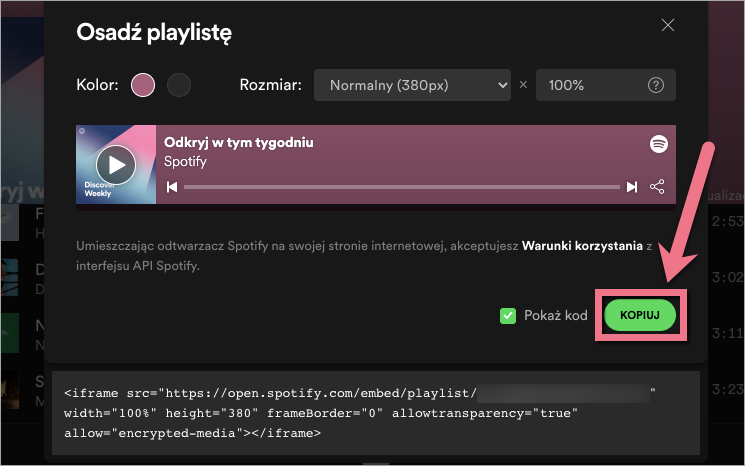This screenshot has width=745, height=466.
Task: Skip to previous track in preview
Action: pos(172,187)
